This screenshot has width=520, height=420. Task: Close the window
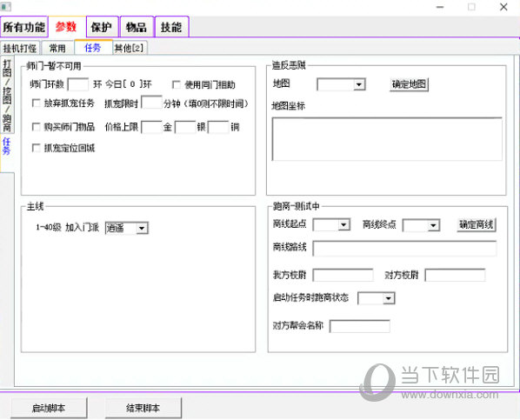coord(503,7)
